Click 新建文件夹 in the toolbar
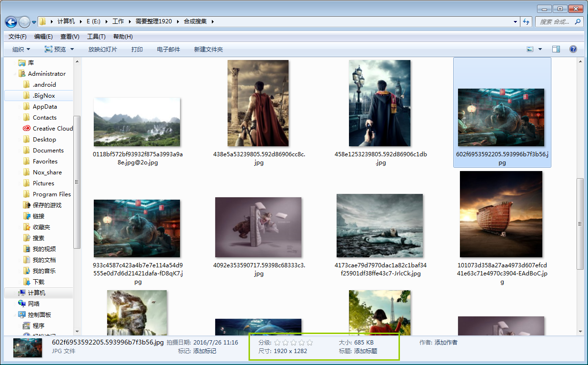 coord(209,49)
